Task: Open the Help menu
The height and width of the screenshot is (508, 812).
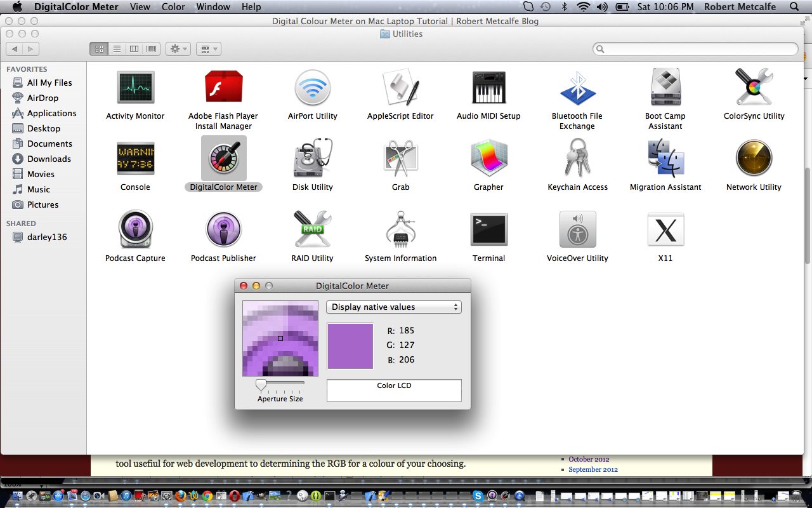Action: 251,7
